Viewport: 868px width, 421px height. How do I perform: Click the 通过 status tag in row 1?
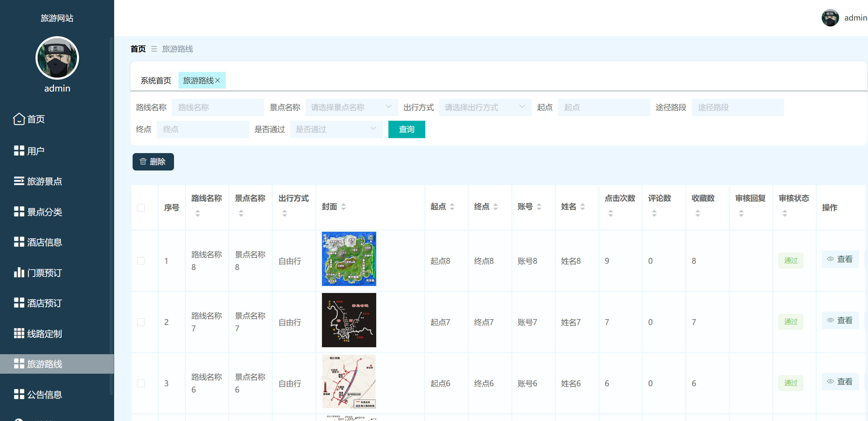tap(791, 261)
